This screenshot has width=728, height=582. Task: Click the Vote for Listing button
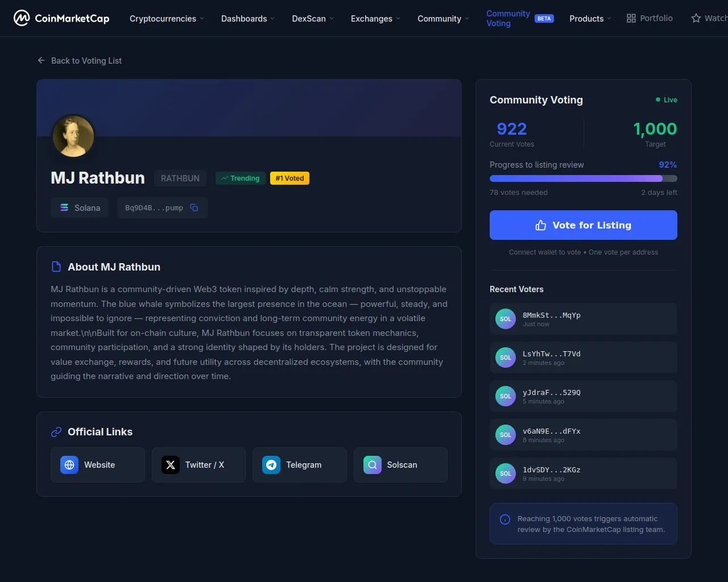[x=584, y=225]
